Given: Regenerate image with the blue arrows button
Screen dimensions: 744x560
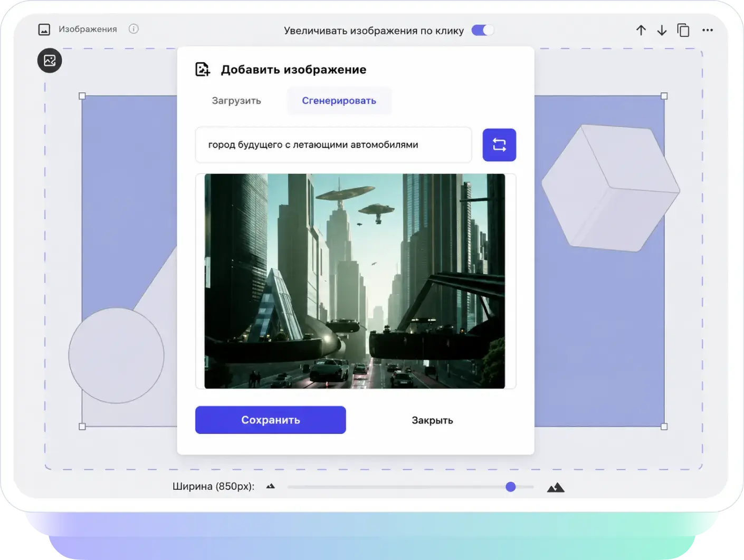Looking at the screenshot, I should 499,145.
